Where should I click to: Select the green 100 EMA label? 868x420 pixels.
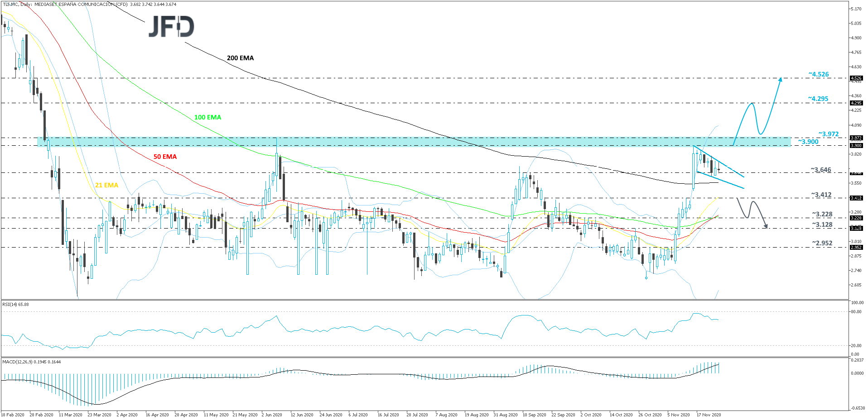tap(207, 117)
